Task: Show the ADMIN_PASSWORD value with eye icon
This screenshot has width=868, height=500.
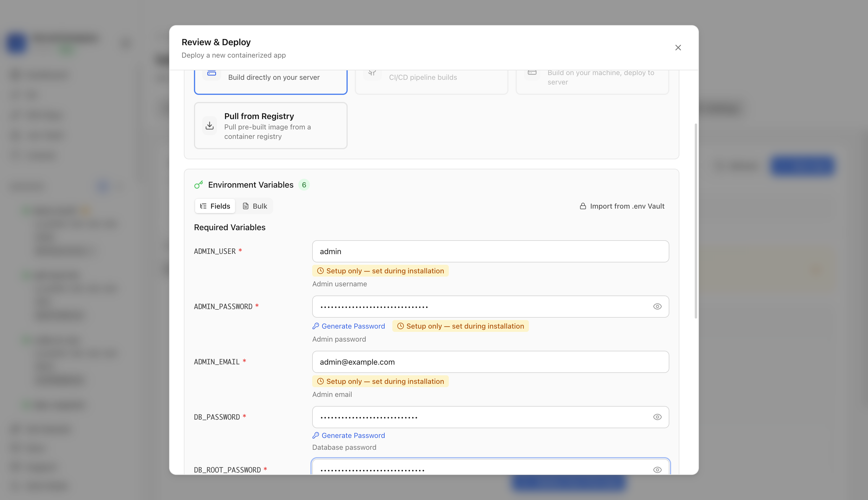Action: pos(657,307)
